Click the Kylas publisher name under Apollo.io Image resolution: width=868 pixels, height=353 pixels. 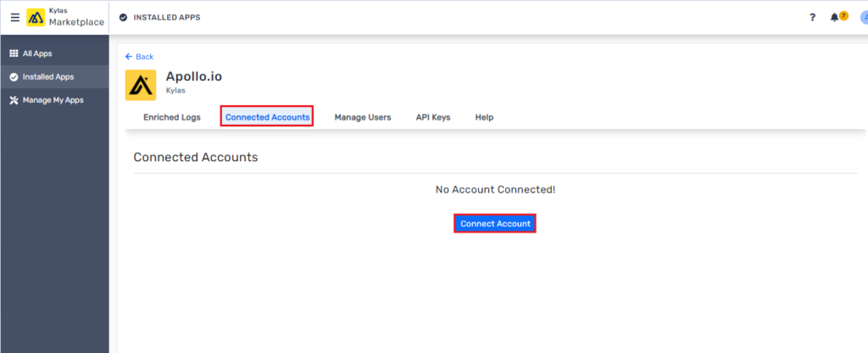175,90
